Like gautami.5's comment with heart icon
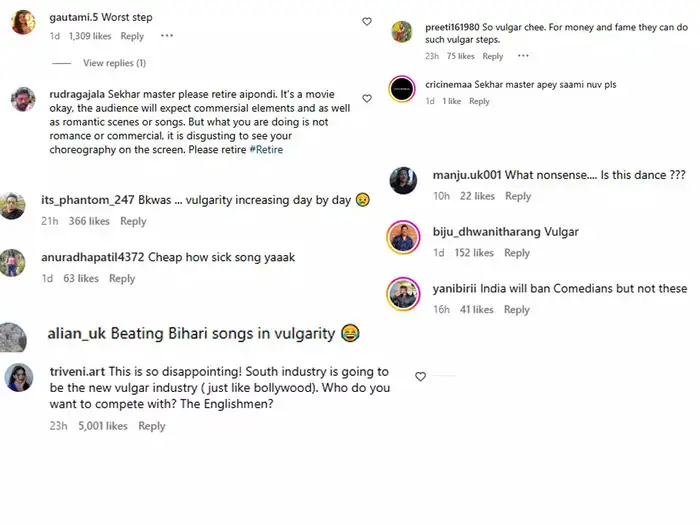Viewport: 700px width, 525px height. 367,21
